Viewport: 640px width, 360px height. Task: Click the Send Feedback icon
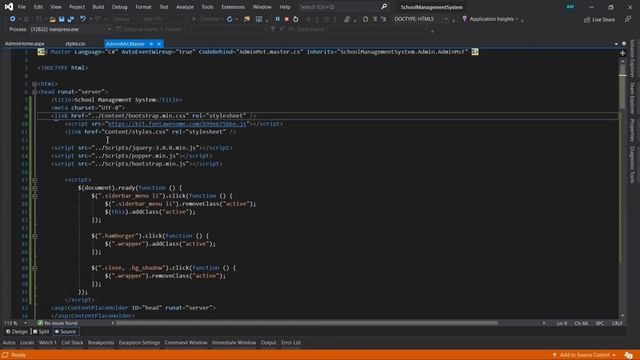coord(628,19)
